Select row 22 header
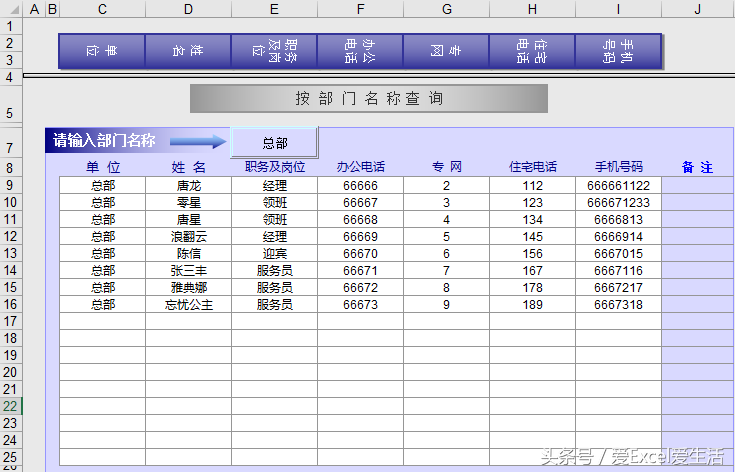Screen dimensions: 735x472 tap(10, 406)
